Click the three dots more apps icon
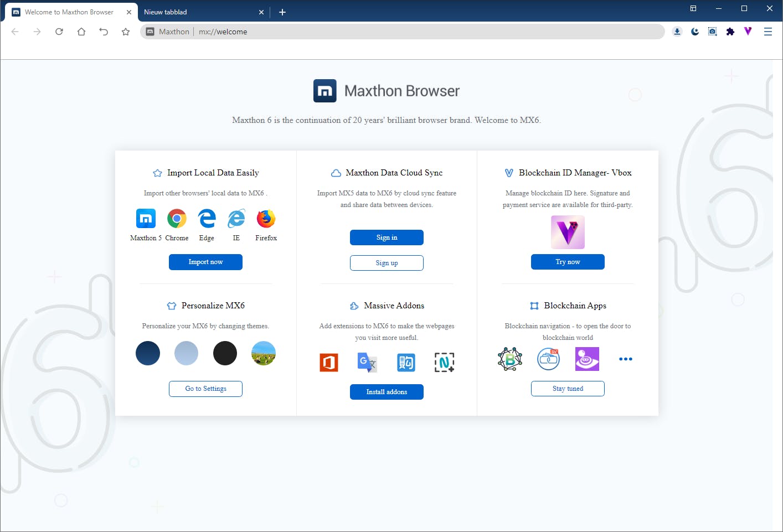 coord(626,359)
